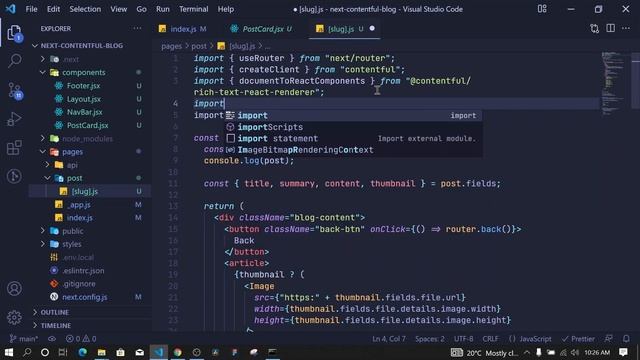Click the open changes compare icon
Screen dimensions: 640x360
pos(594,29)
